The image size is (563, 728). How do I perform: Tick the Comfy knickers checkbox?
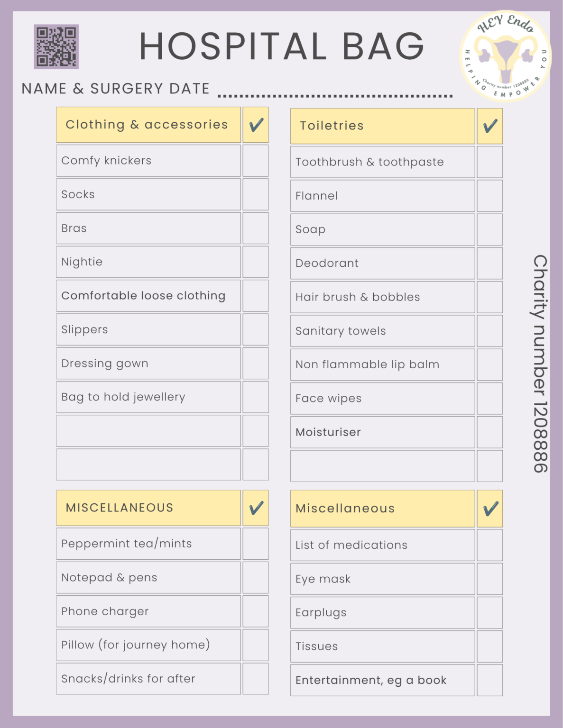pos(256,161)
